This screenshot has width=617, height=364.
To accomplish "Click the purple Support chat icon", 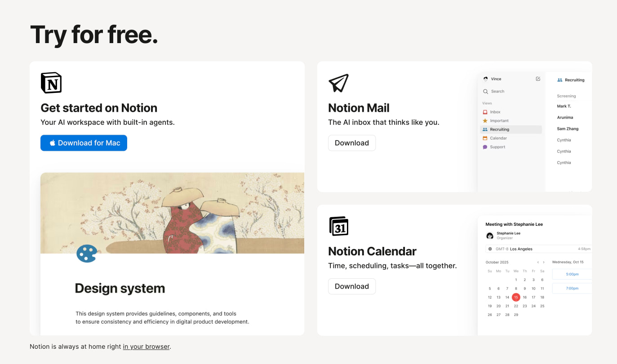I will [485, 147].
